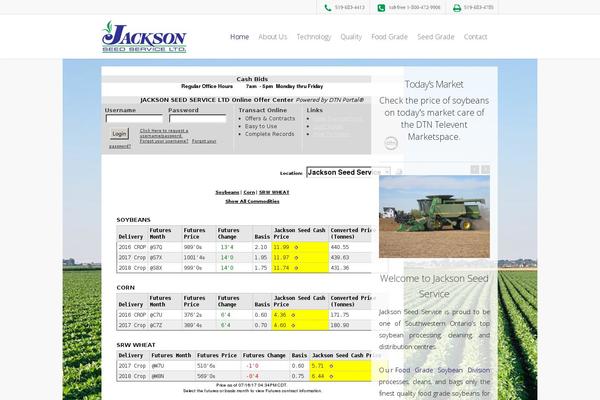Click the CORN table heading
The image size is (600, 400).
[x=126, y=287]
